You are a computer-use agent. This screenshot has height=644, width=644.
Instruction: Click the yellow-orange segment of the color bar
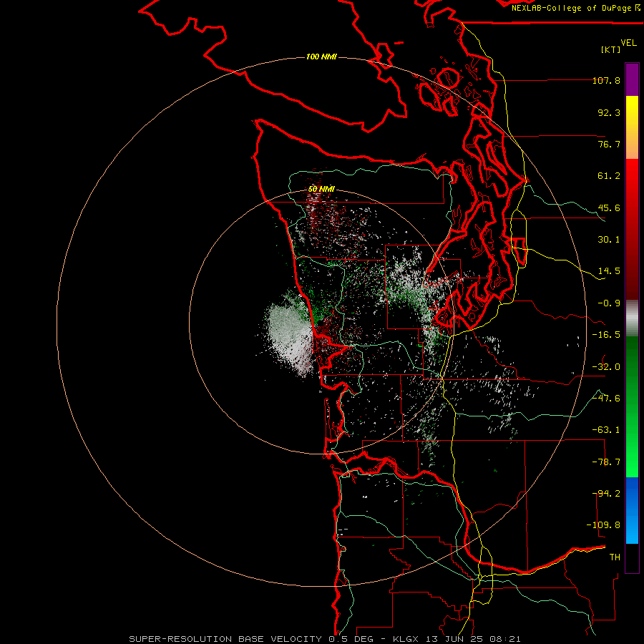(632, 127)
